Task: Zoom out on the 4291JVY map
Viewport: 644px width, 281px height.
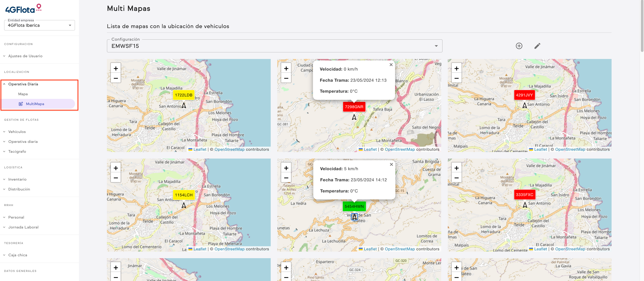Action: click(x=456, y=78)
